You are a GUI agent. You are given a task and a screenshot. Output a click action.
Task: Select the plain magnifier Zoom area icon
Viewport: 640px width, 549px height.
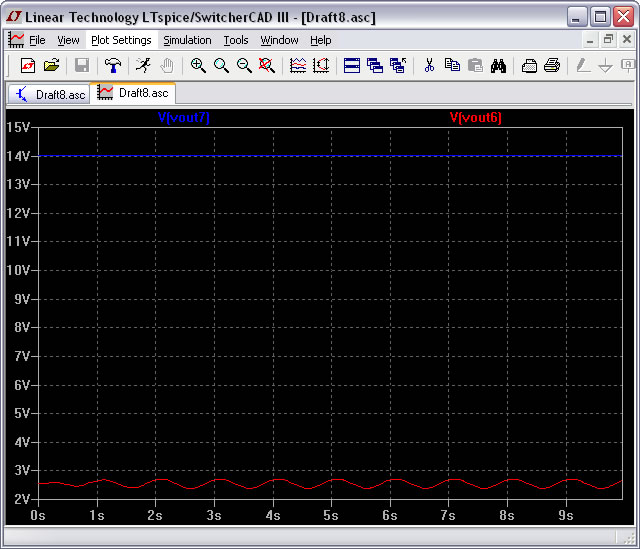pyautogui.click(x=221, y=65)
